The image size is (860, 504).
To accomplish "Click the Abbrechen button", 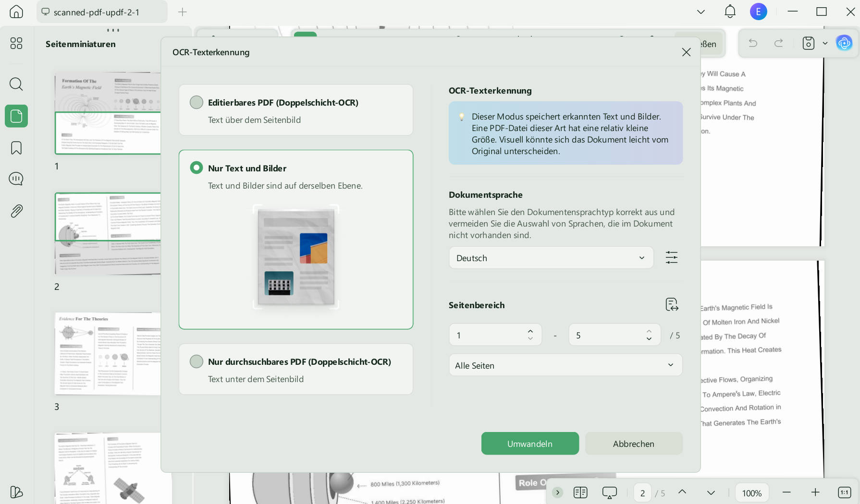I will [x=634, y=444].
